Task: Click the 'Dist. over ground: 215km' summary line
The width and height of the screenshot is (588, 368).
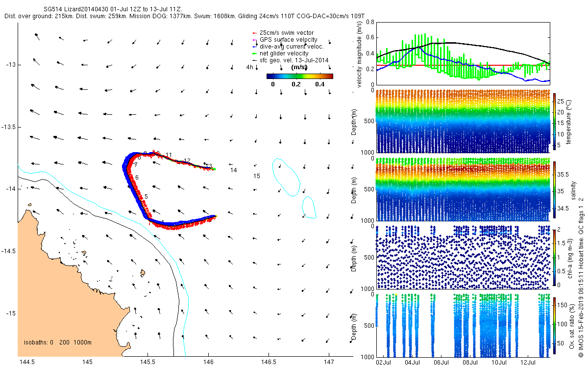Action: (x=185, y=16)
